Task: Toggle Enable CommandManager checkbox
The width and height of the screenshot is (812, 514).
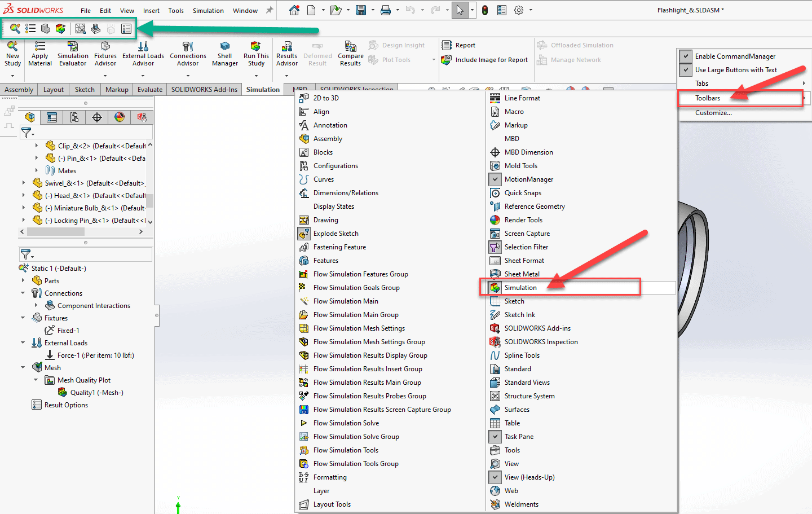Action: pos(686,56)
